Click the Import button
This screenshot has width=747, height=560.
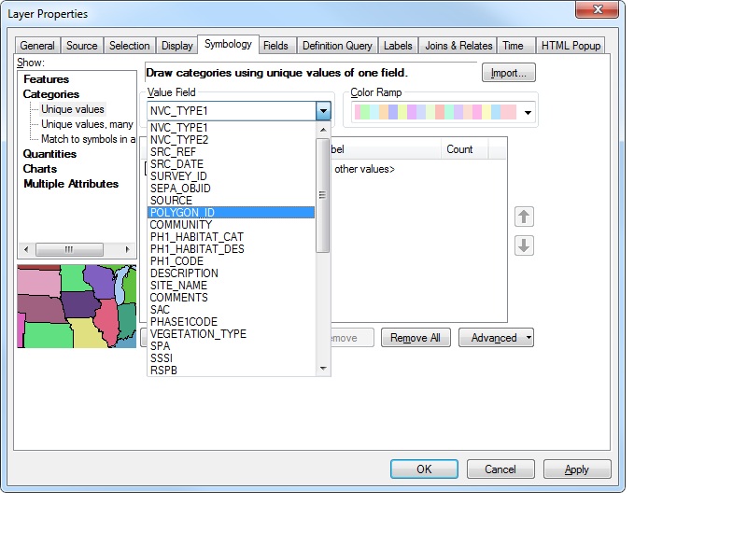click(x=508, y=72)
